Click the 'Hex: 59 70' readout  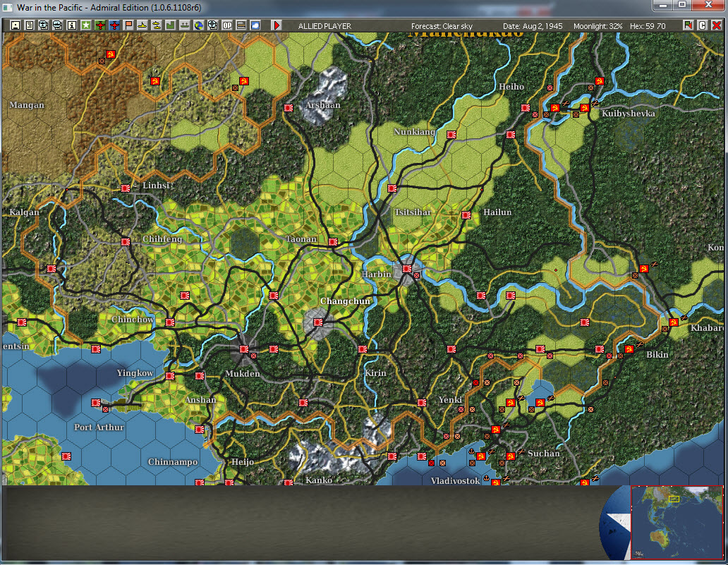coord(647,26)
